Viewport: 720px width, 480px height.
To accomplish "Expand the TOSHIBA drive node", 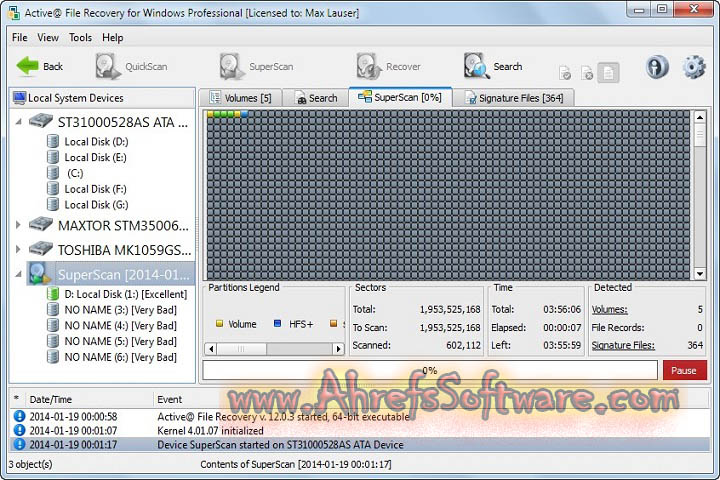I will point(18,249).
